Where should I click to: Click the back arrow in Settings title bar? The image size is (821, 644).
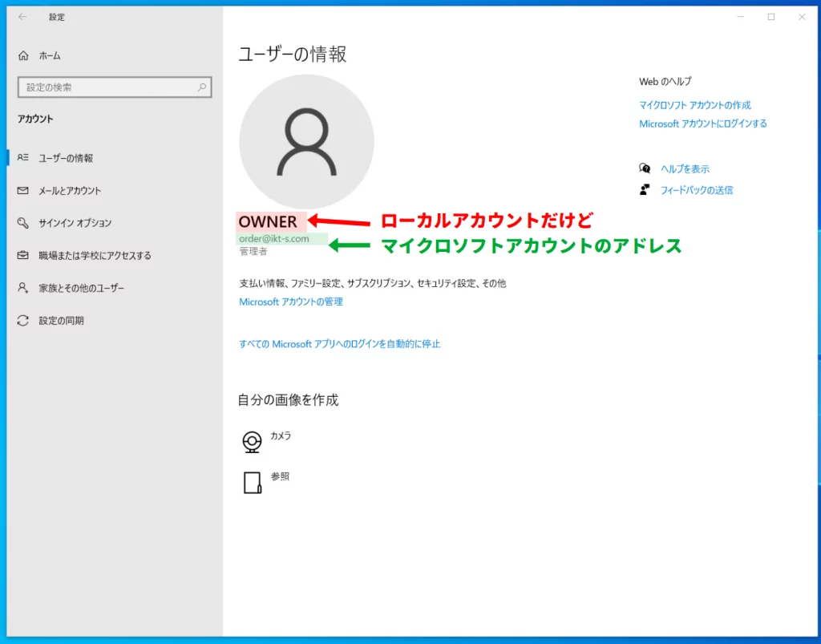click(22, 17)
